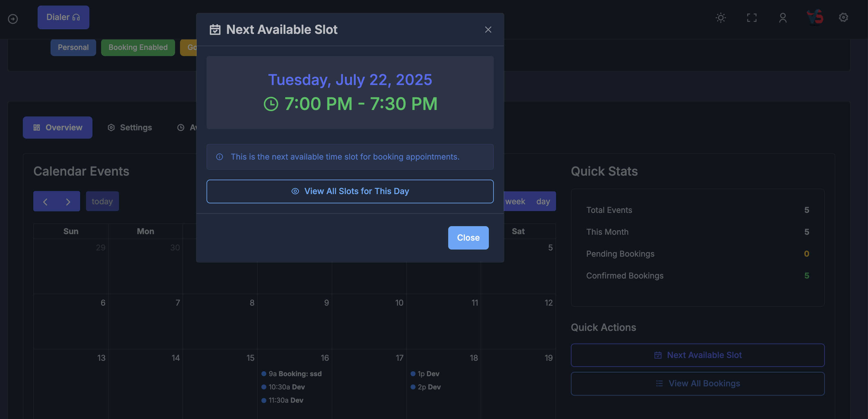
Task: Open the 11:30a Dev event
Action: [x=282, y=400]
